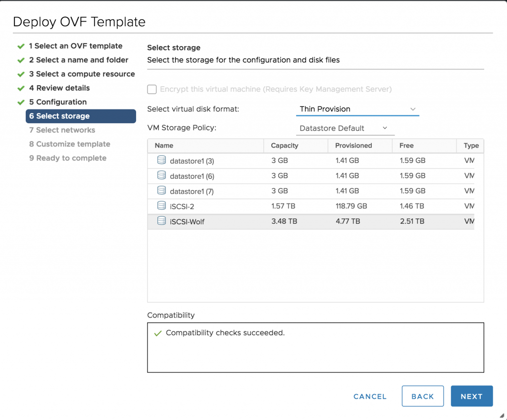Go to step 5 Configuration
Viewport: 507px width, 420px height.
(x=58, y=102)
